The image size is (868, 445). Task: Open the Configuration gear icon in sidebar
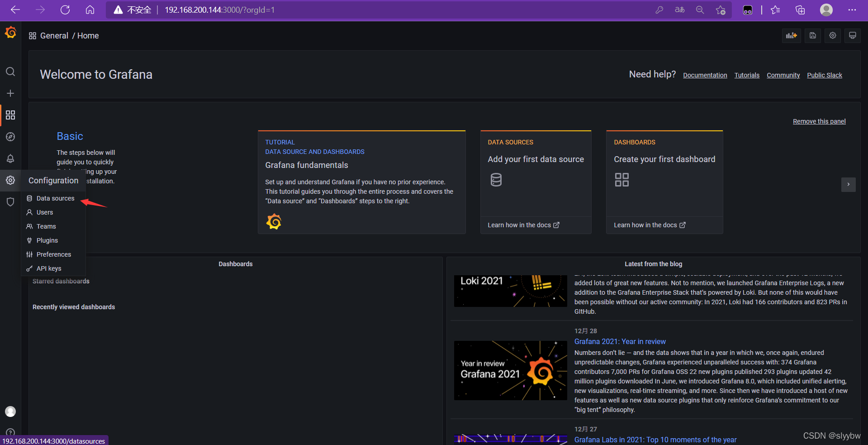[x=10, y=180]
